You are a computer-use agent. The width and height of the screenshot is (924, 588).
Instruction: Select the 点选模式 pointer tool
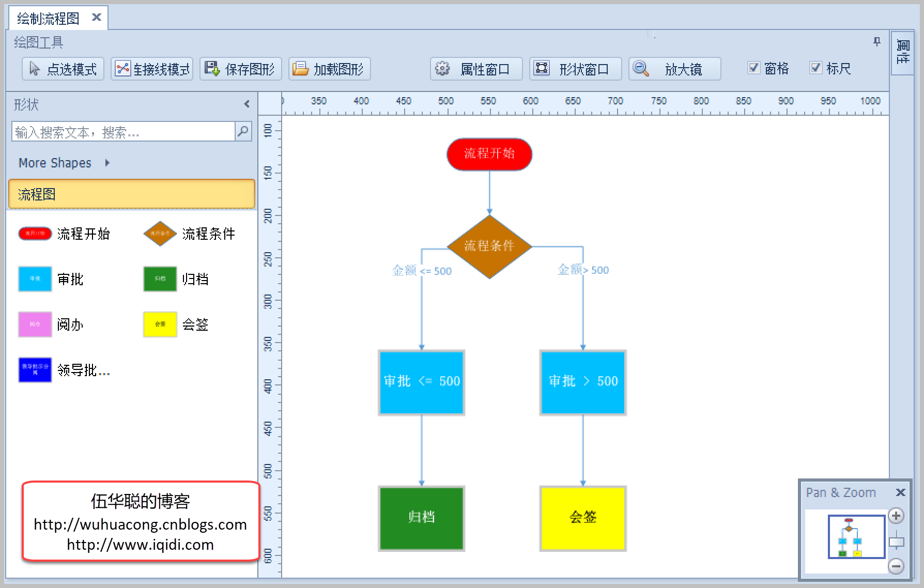point(63,69)
